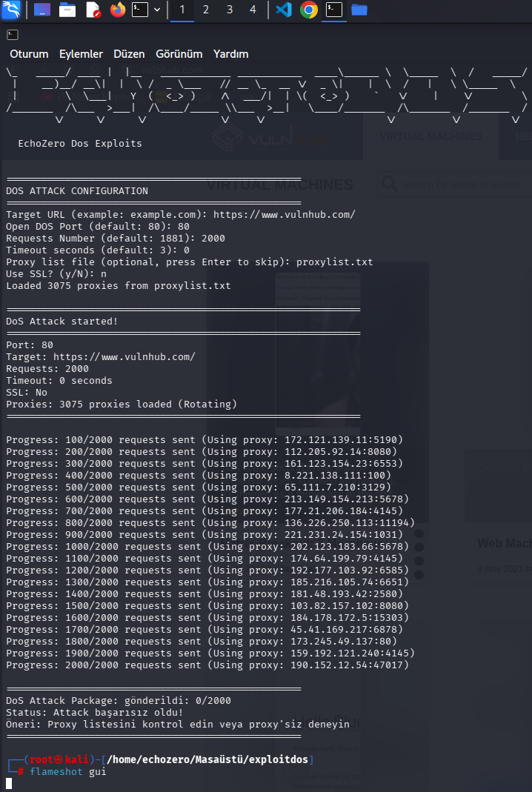Viewport: 532px width, 792px height.
Task: Click the 'DOS ATTACK CONFIGURATION' heading
Action: pos(77,191)
